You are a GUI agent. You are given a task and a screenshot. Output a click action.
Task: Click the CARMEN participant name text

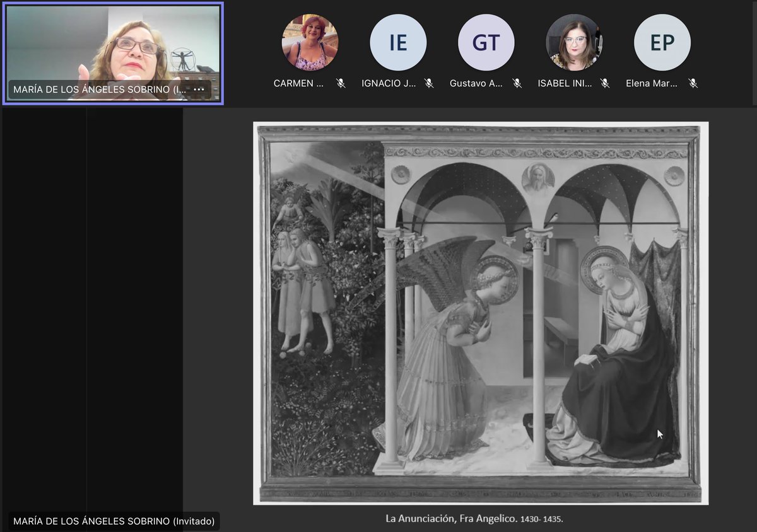pos(298,83)
